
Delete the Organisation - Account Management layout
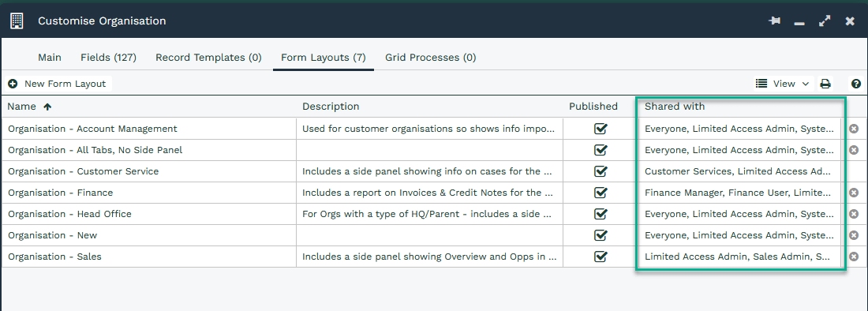854,129
